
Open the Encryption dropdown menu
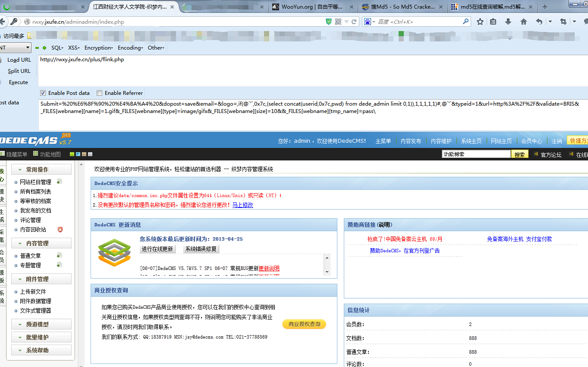pos(99,48)
